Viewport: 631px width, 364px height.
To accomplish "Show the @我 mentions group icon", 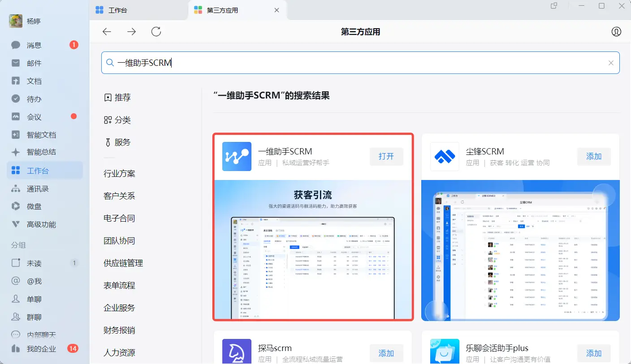I will tap(16, 281).
